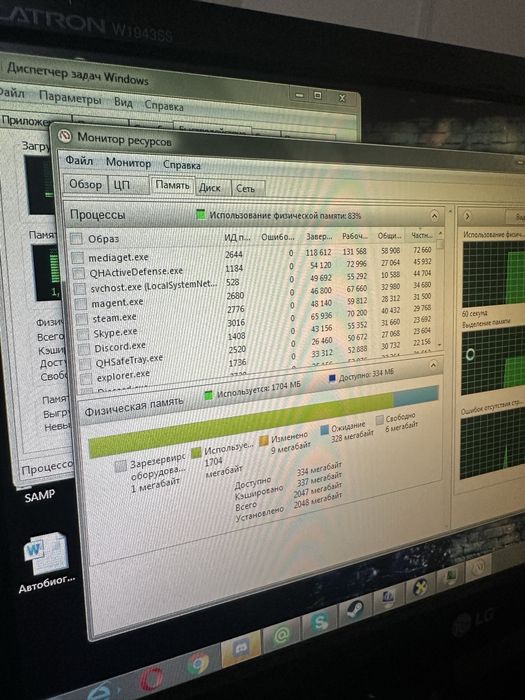Sort by the Общи... column header
Screen dimensions: 525x700
(390, 235)
